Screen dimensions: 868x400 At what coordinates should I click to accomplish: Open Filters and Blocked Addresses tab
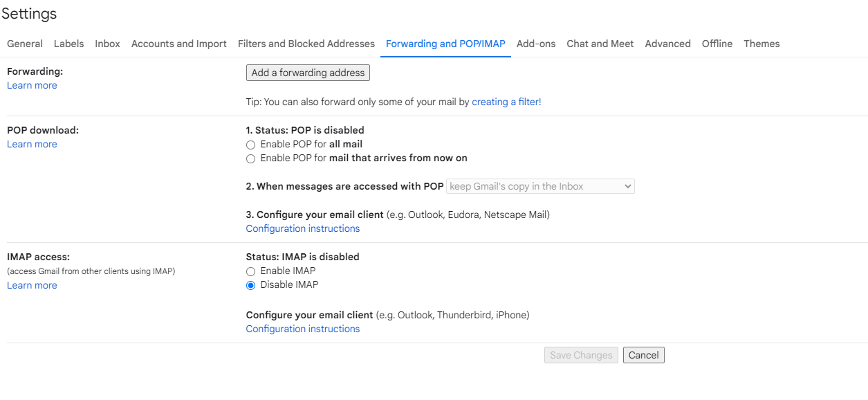306,44
